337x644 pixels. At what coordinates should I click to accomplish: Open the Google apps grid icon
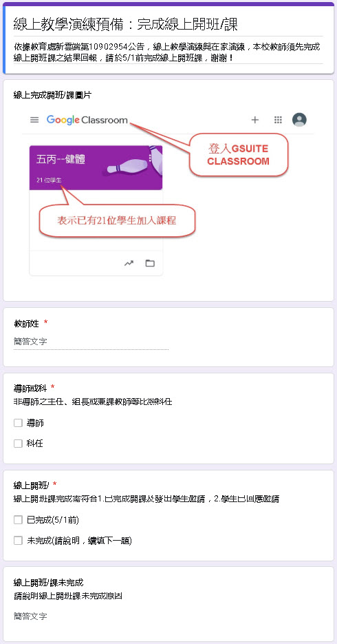pos(278,120)
